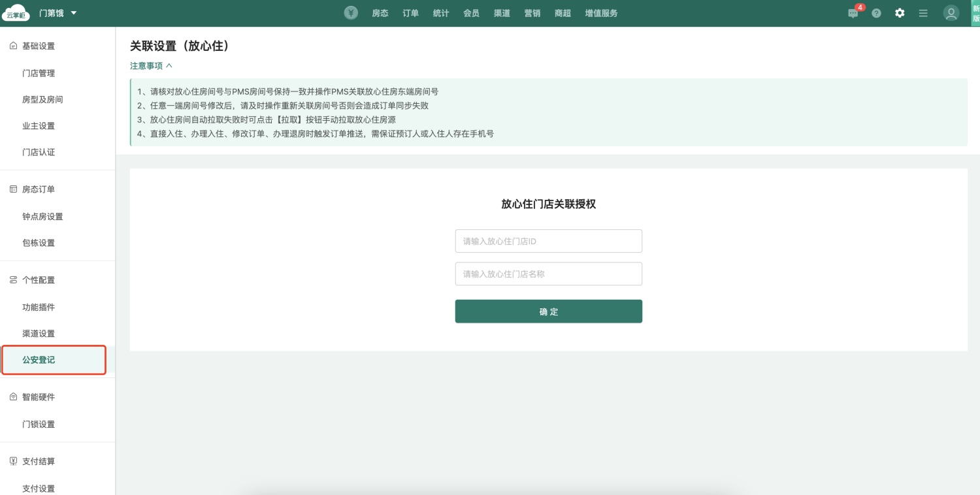
Task: Open the 渠道 menu
Action: click(502, 13)
